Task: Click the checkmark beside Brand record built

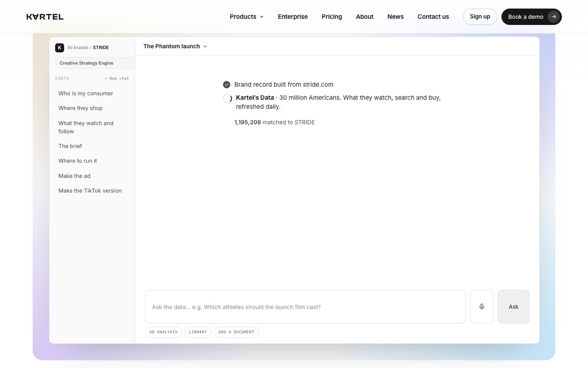Action: [226, 84]
